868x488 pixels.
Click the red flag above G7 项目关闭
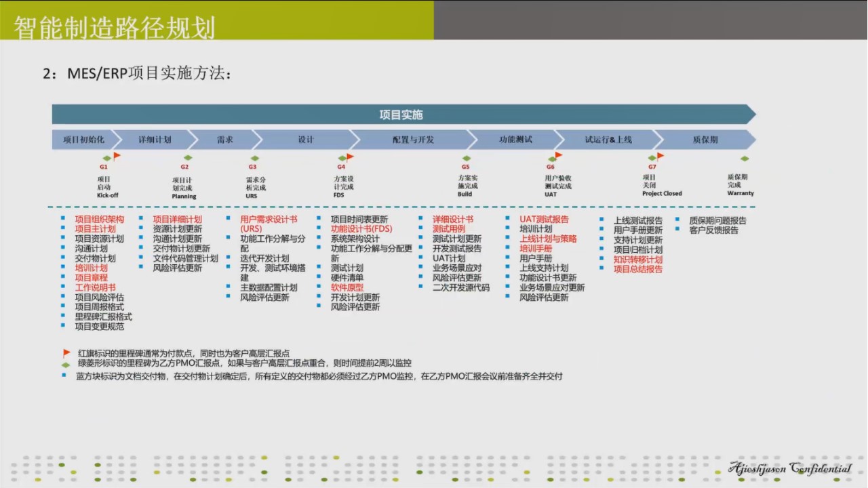click(x=660, y=156)
